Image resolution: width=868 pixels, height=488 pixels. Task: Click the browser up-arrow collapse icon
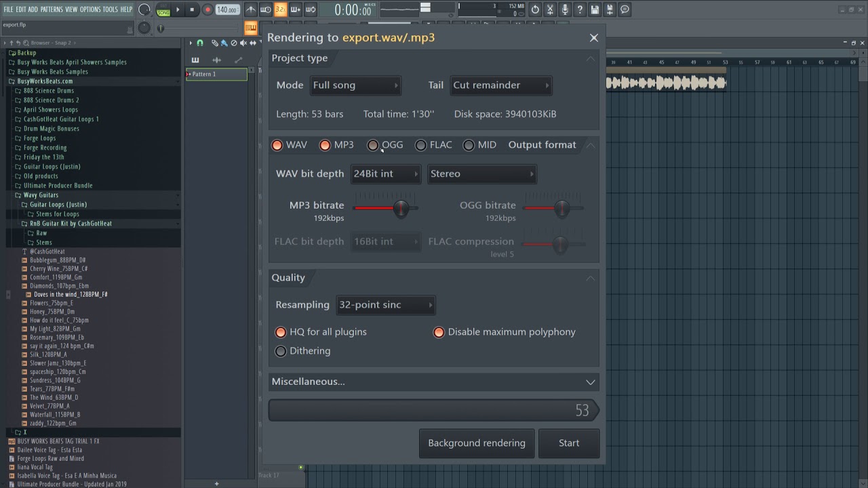11,43
